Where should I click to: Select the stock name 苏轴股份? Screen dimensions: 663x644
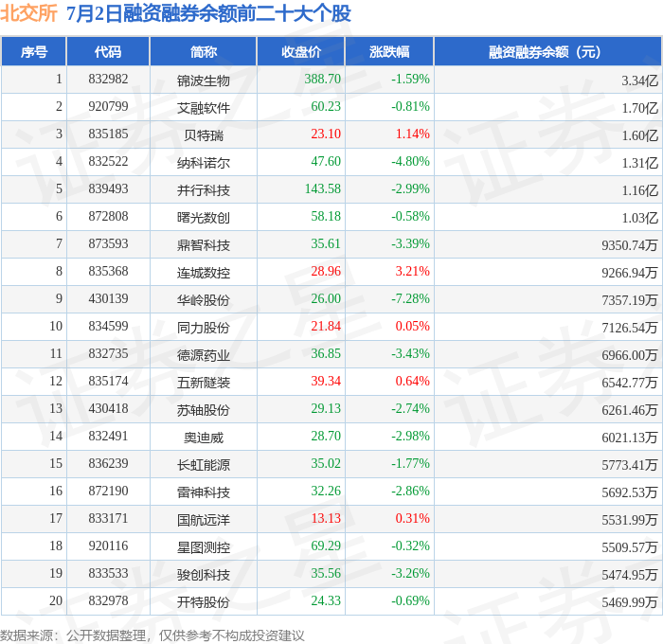click(x=204, y=410)
